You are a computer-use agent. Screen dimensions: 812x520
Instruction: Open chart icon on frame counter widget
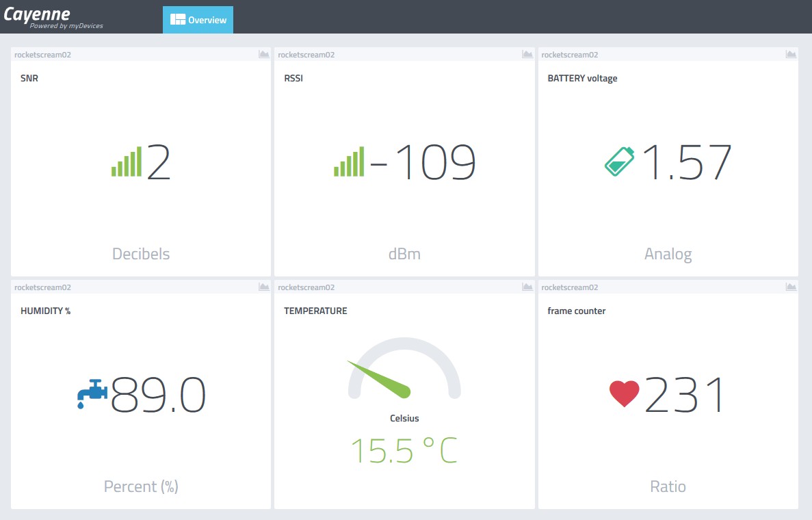tap(791, 287)
